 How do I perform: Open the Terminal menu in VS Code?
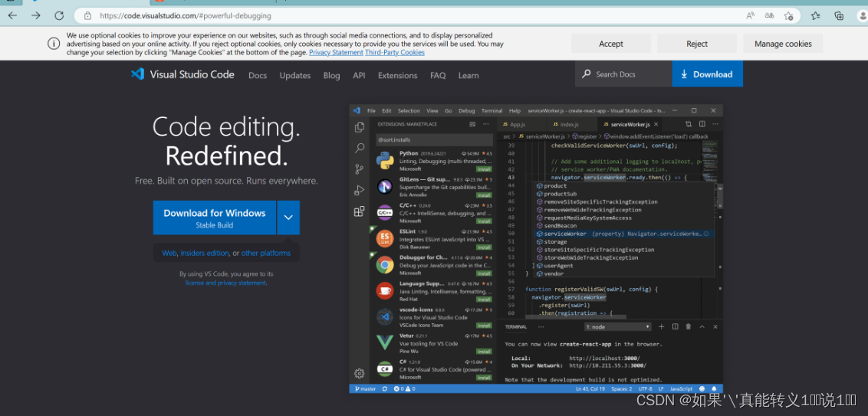492,110
